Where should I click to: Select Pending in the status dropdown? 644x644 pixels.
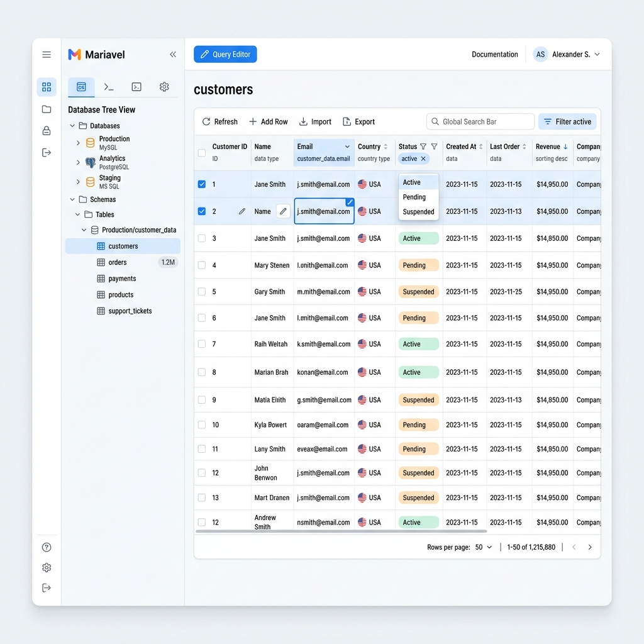click(x=414, y=197)
